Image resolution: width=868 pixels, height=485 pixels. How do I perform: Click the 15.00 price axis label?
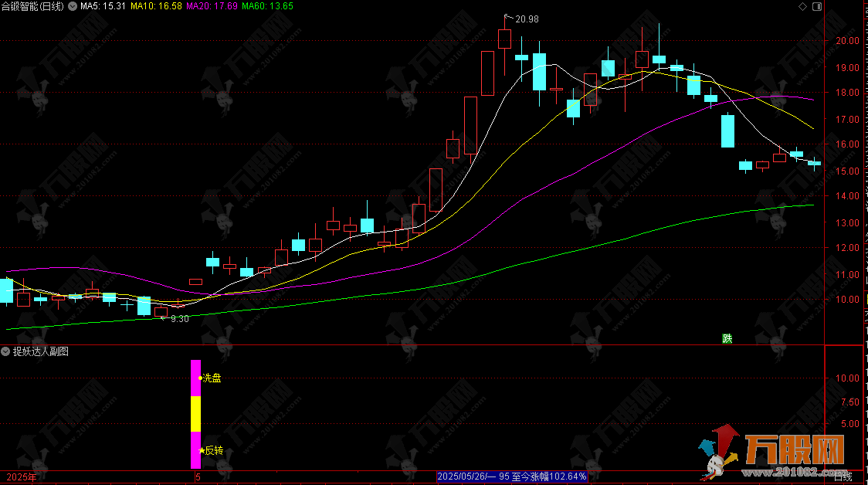pos(847,171)
